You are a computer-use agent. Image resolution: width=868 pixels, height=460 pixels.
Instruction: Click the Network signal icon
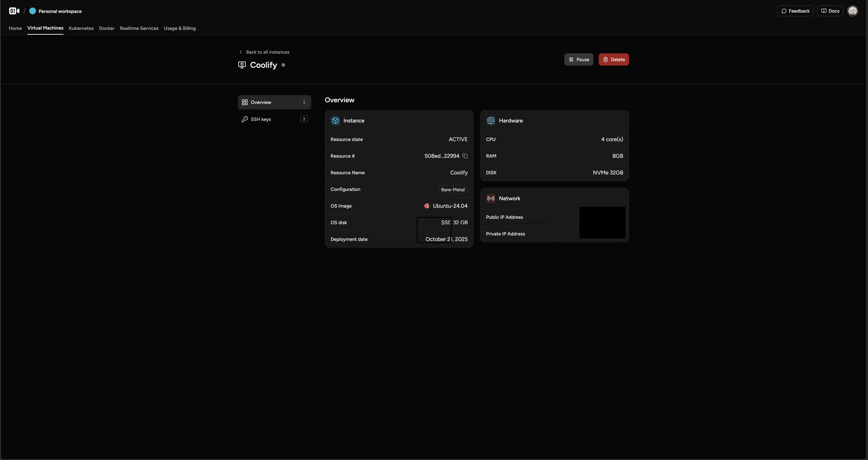(491, 198)
